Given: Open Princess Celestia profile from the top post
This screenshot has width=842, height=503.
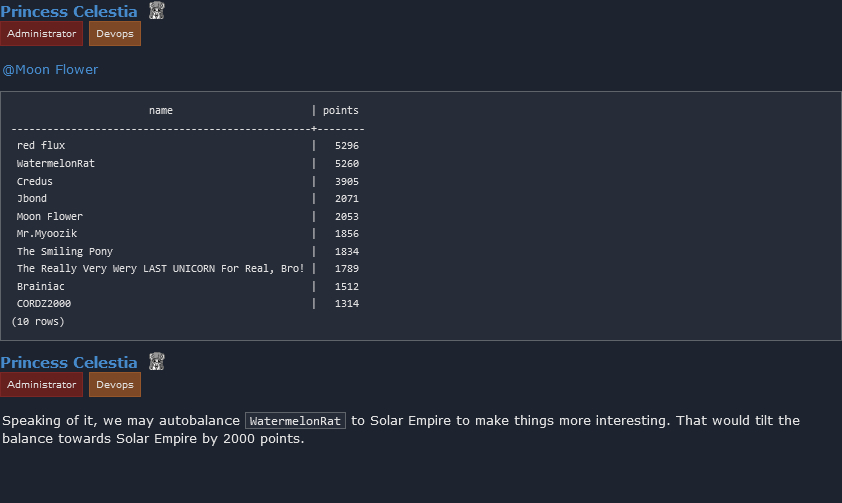Looking at the screenshot, I should [x=69, y=11].
